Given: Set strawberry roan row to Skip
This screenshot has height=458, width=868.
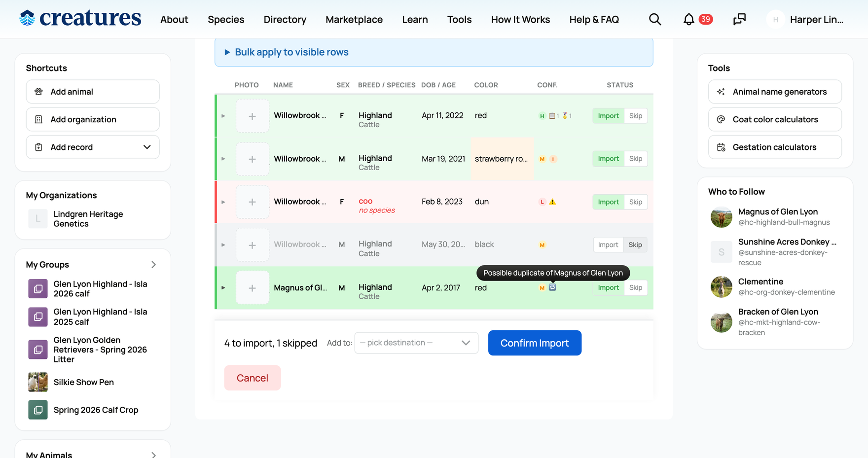Looking at the screenshot, I should tap(636, 159).
